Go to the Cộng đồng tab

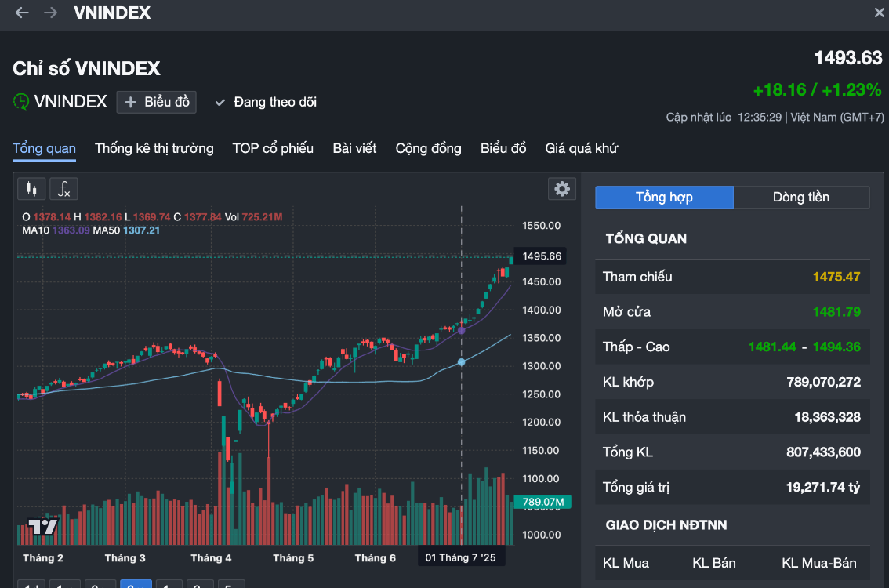coord(428,148)
